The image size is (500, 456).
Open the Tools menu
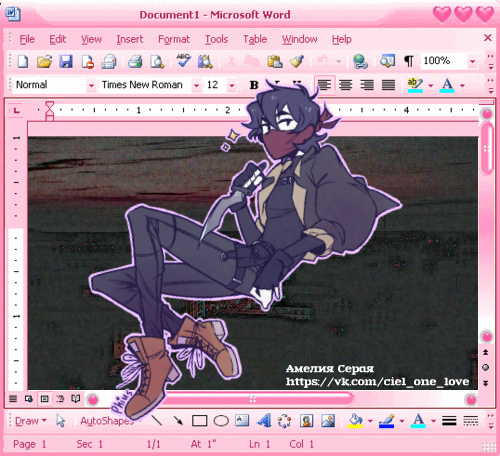point(216,39)
